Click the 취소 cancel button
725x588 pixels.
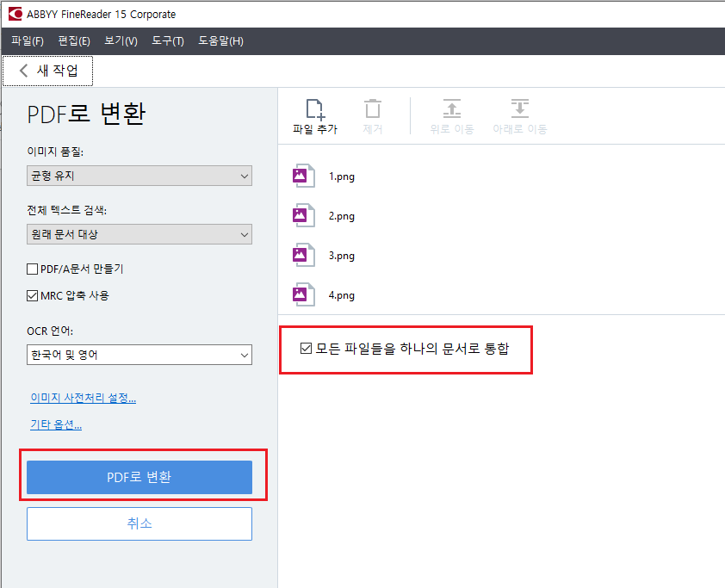coord(139,523)
